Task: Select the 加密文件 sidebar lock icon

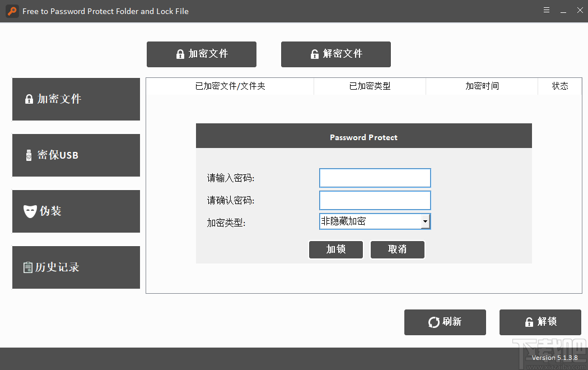Action: 29,99
